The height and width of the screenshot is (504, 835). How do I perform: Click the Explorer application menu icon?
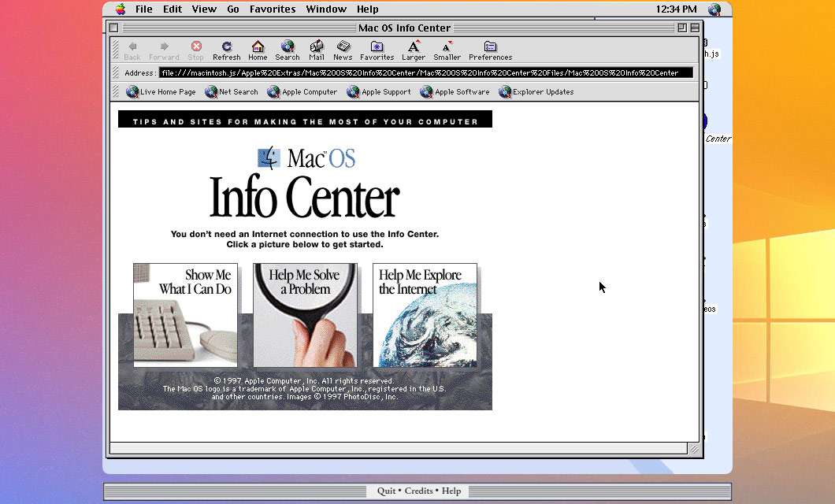point(714,9)
